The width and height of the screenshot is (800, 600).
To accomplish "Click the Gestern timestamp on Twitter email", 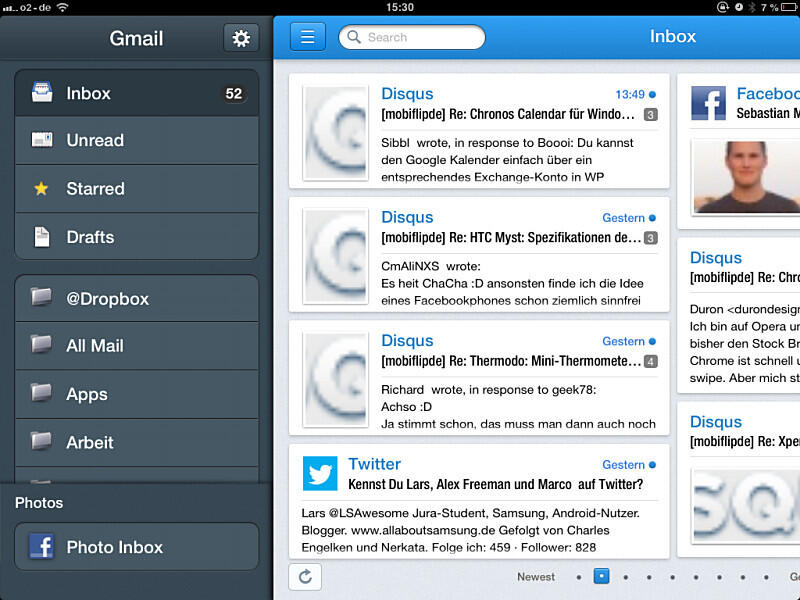I will pyautogui.click(x=623, y=465).
